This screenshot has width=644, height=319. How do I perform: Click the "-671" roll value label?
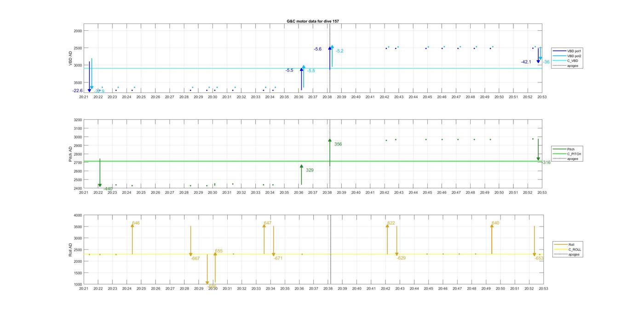coord(278,258)
